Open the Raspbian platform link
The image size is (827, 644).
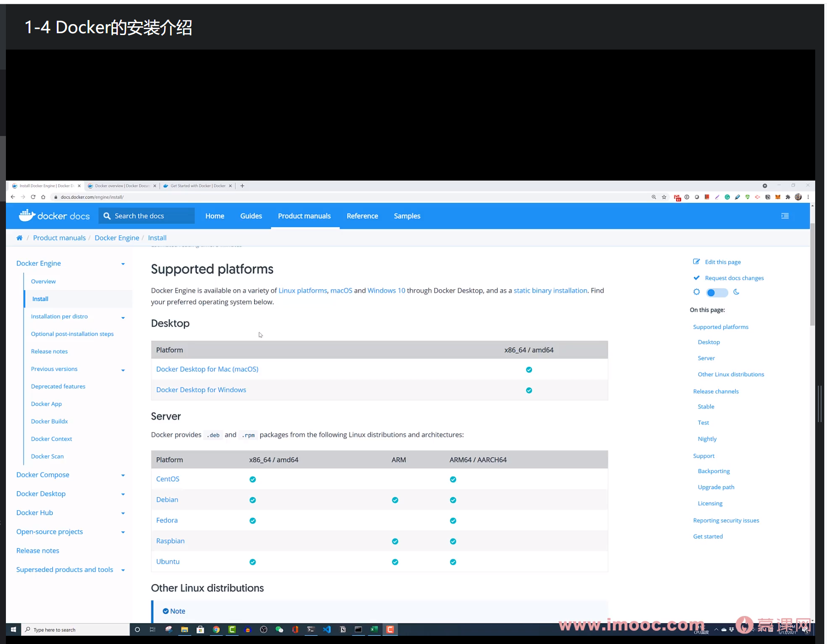click(170, 541)
